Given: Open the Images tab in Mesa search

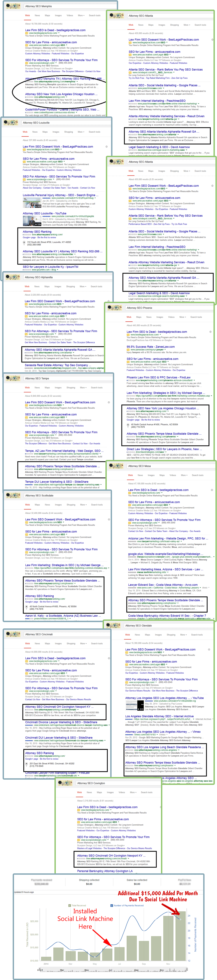Looking at the screenshot, I should (151, 475).
